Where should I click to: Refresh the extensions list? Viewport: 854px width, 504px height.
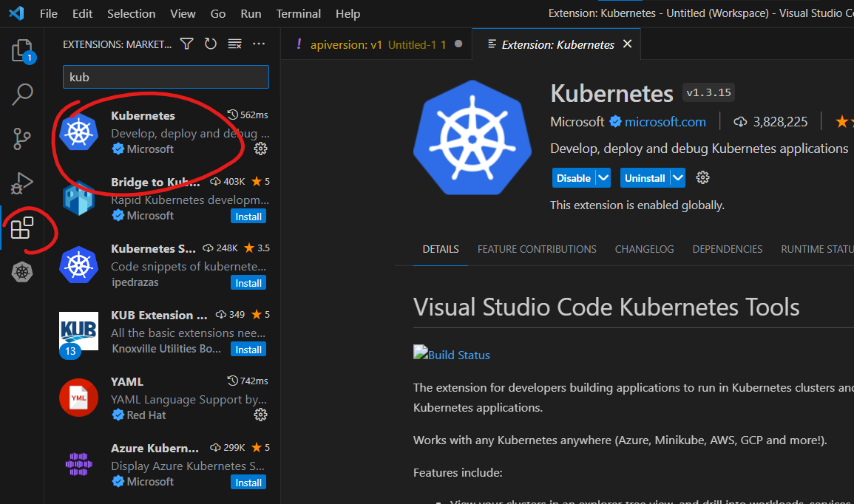pyautogui.click(x=211, y=44)
